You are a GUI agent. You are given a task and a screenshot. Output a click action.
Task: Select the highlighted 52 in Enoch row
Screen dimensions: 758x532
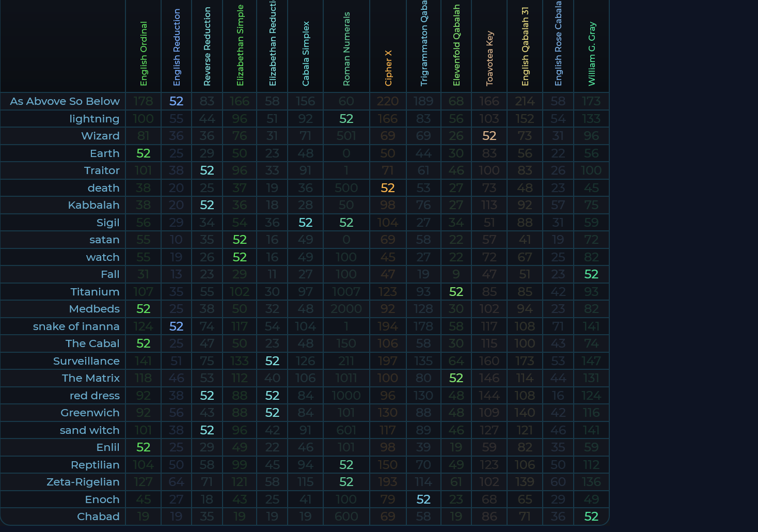coord(423,499)
